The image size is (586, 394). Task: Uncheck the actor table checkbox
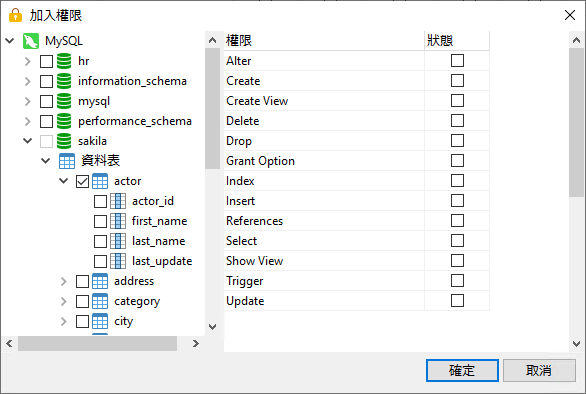(x=82, y=182)
